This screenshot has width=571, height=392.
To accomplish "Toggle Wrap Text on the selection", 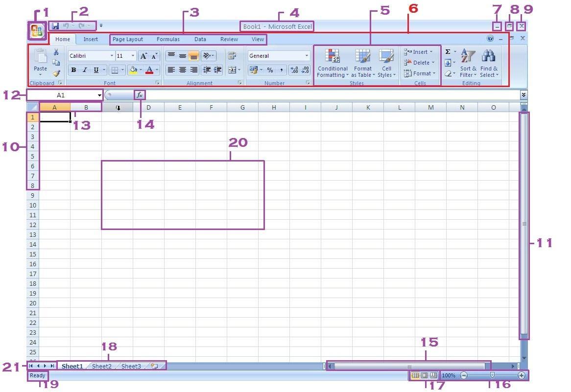I will tap(232, 56).
